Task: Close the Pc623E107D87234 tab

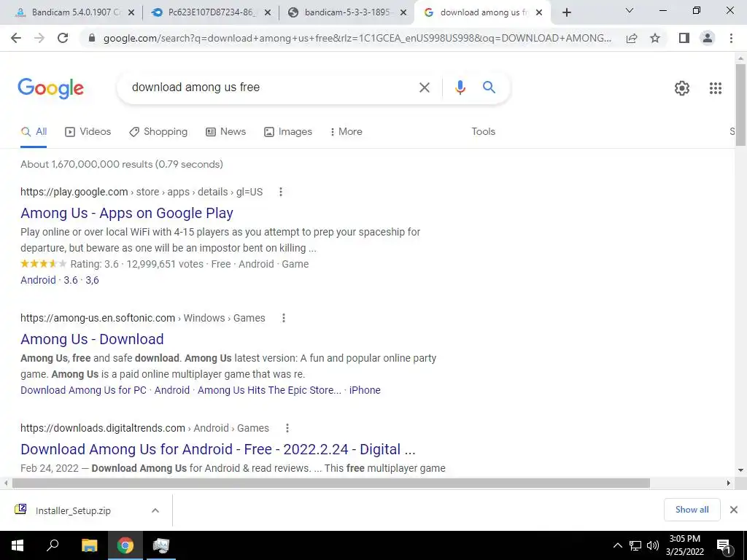Action: [268, 13]
